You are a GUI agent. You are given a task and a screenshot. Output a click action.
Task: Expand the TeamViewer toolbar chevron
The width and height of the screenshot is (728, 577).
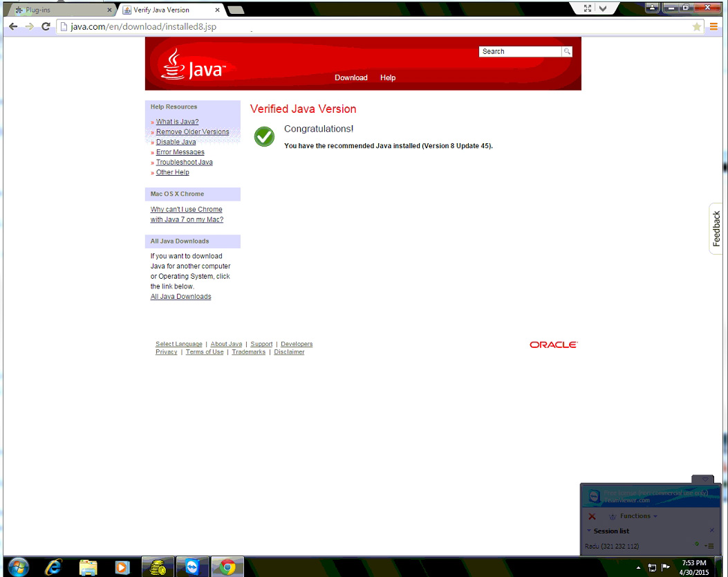pyautogui.click(x=603, y=8)
